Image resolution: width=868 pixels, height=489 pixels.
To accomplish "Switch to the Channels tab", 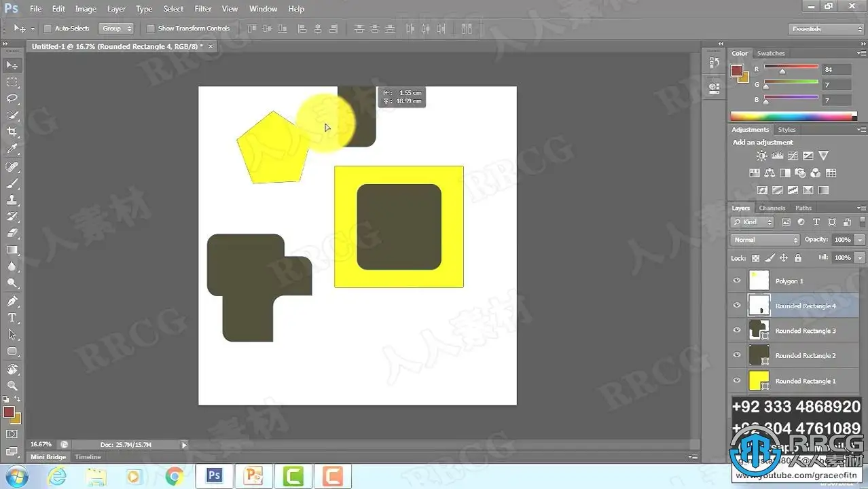I will 772,208.
